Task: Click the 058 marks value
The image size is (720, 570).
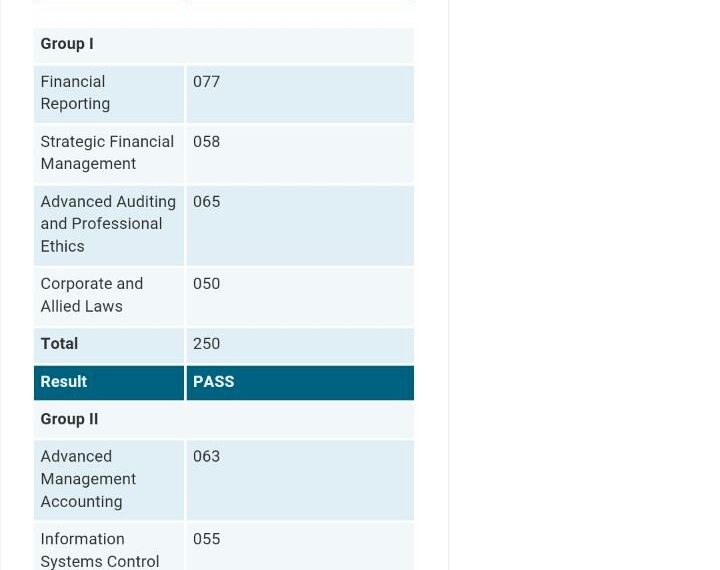Action: pyautogui.click(x=207, y=142)
